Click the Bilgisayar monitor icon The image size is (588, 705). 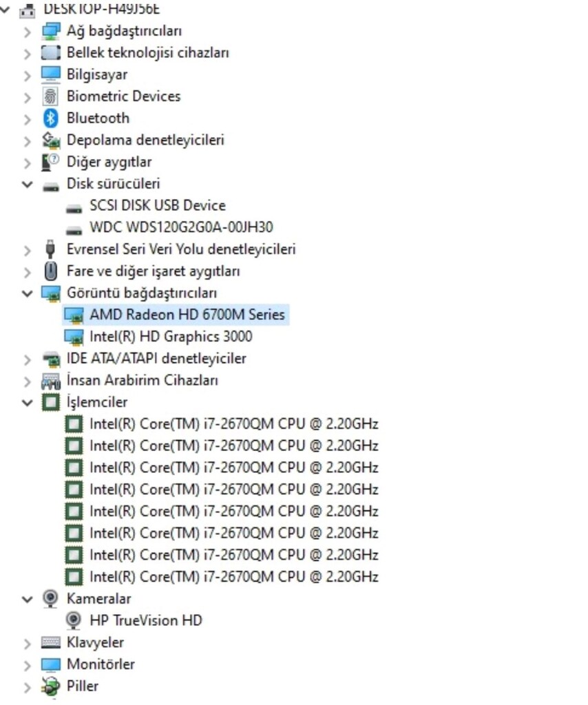tap(50, 74)
